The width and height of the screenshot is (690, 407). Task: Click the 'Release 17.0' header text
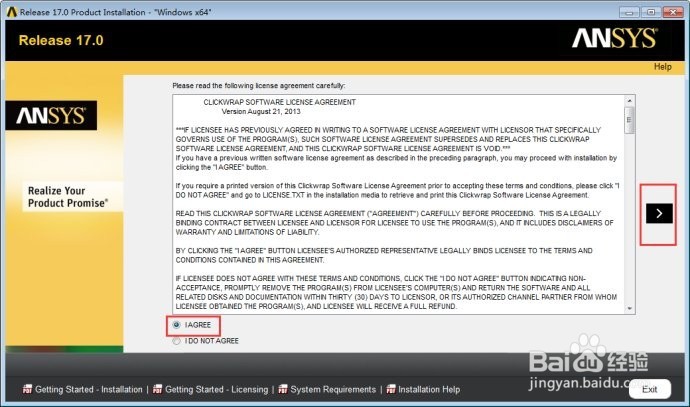coord(61,40)
